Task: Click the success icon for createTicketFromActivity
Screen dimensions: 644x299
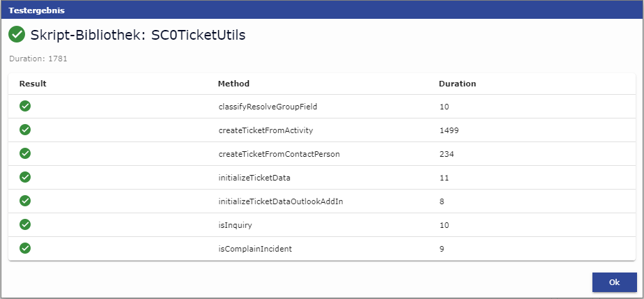Action: coord(25,130)
